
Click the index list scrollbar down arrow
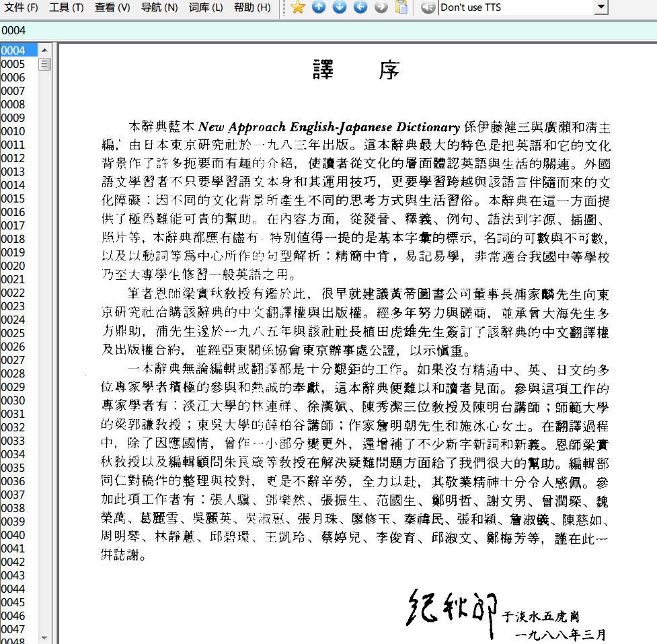tap(45, 637)
